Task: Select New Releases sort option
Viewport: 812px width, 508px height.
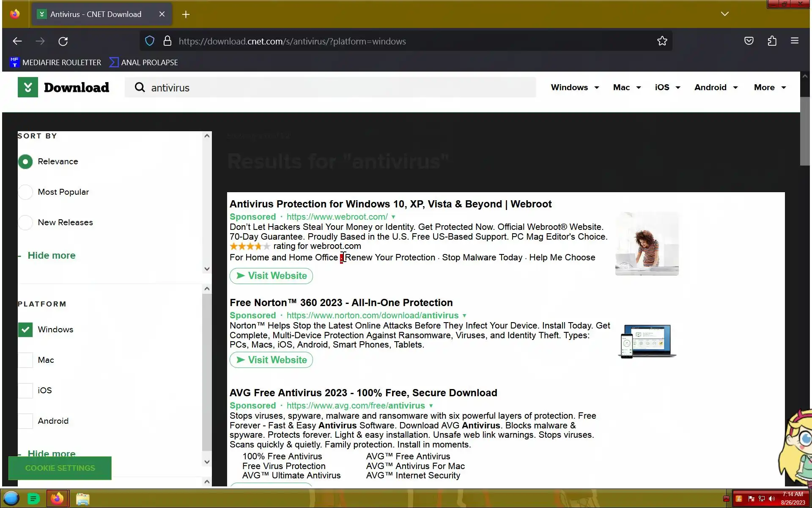Action: (25, 223)
